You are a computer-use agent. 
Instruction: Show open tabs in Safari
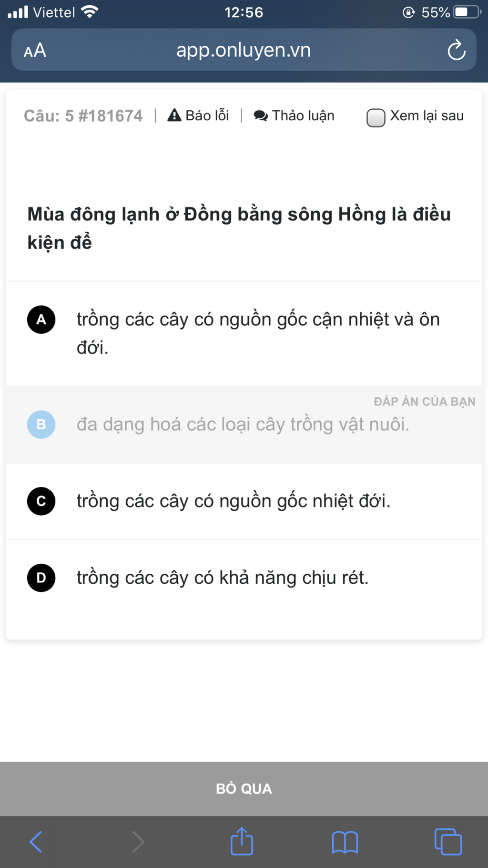click(x=448, y=842)
